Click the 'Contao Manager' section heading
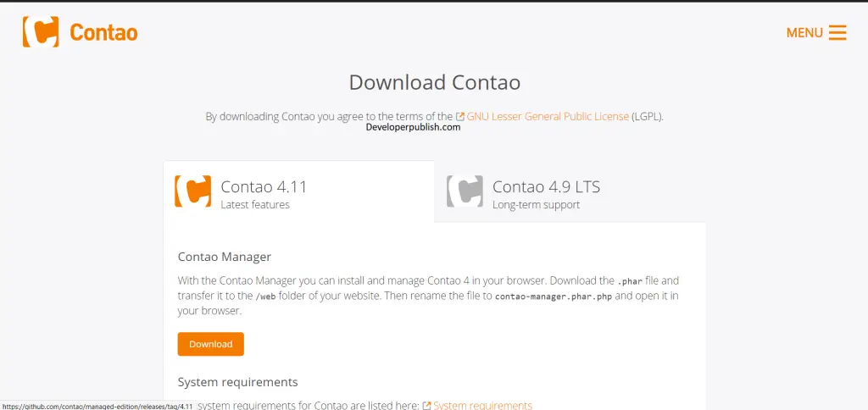Screen dimensions: 868x410 224,257
